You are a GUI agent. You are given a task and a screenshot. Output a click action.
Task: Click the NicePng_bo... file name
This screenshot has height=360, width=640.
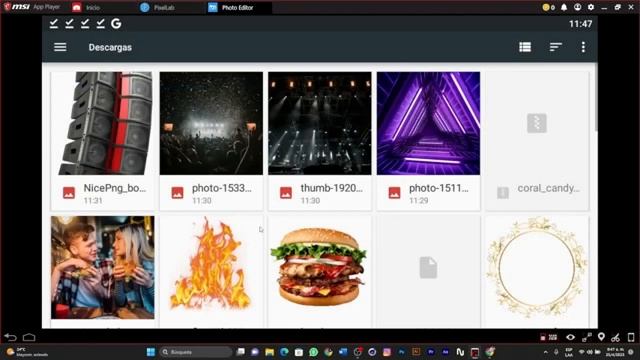pos(115,188)
